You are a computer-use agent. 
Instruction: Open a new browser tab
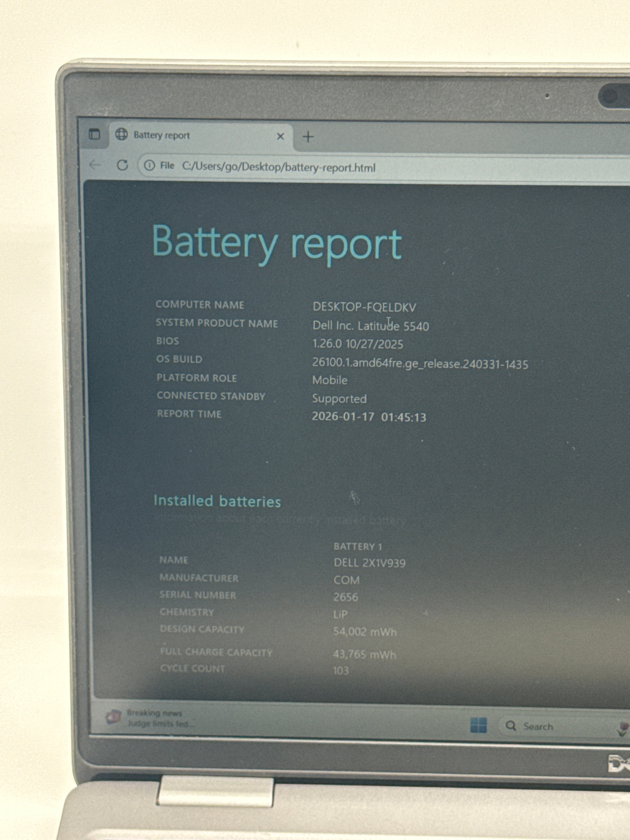tap(308, 137)
